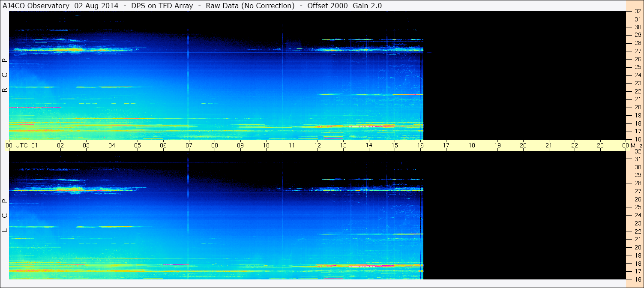Click the 14 hour tick label

click(x=369, y=145)
